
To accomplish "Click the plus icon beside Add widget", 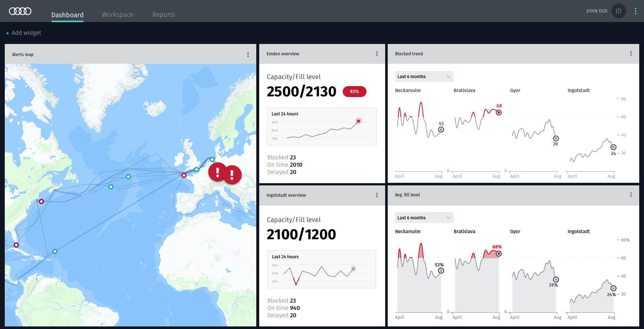I will pyautogui.click(x=7, y=33).
